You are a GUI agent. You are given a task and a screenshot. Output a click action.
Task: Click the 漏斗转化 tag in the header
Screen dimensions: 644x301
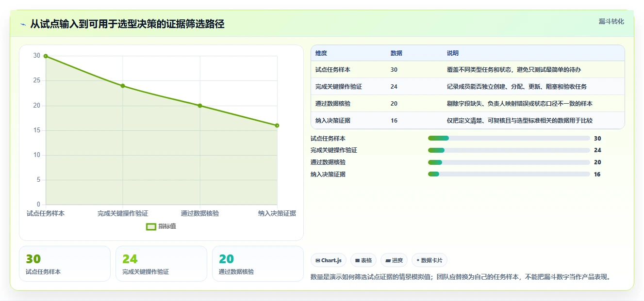point(611,22)
